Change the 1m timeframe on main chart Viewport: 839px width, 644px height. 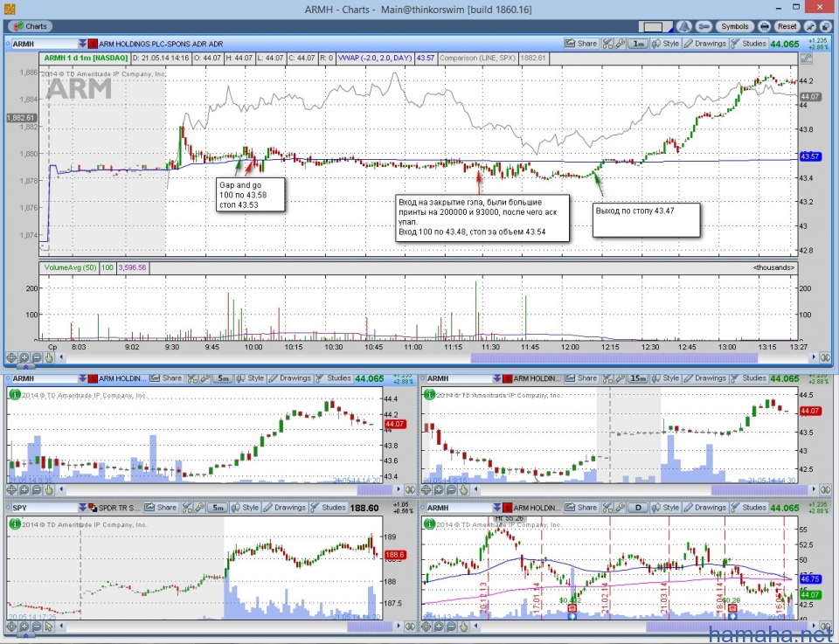(638, 44)
